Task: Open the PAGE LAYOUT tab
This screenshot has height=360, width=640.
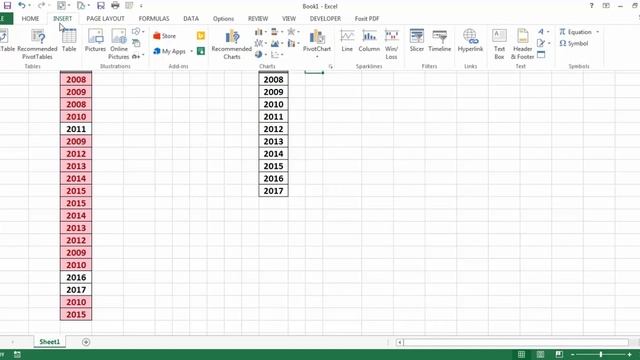Action: [105, 19]
